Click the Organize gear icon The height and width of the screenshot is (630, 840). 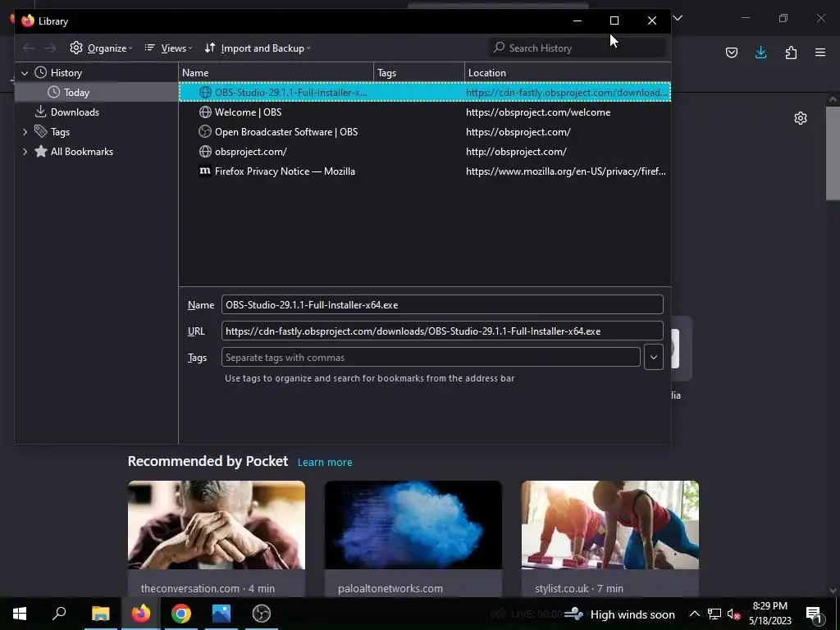76,48
